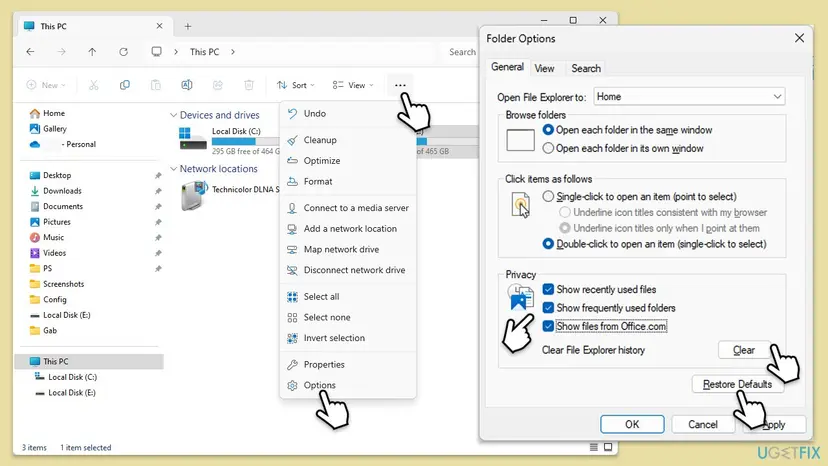
Task: Collapse the Devices and drives group
Action: pyautogui.click(x=173, y=115)
